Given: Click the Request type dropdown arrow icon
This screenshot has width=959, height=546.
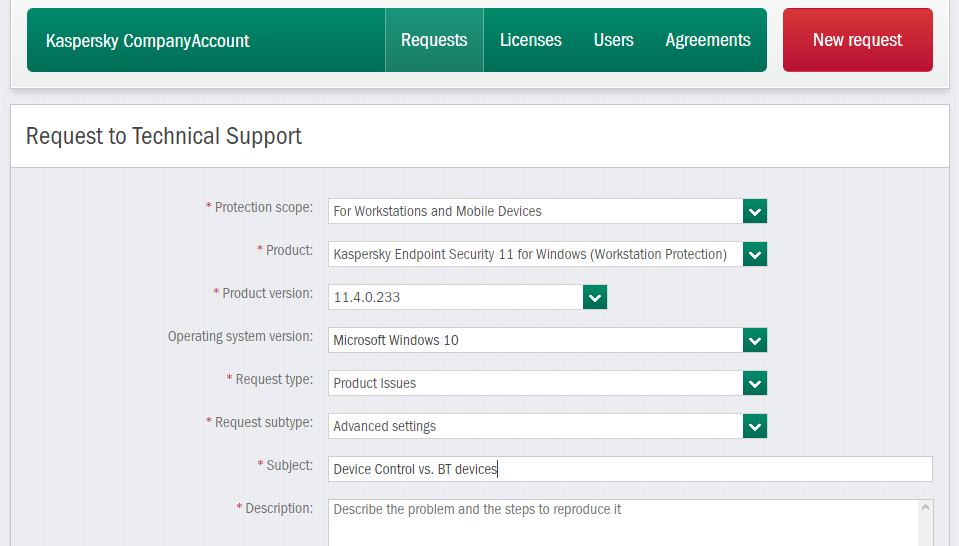Looking at the screenshot, I should click(755, 383).
